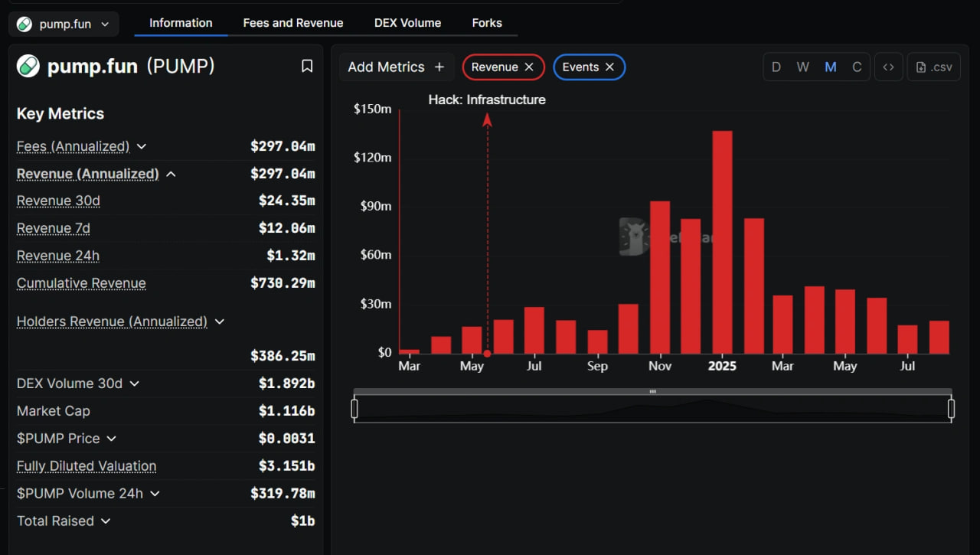Switch to the DEX Volume tab
This screenshot has height=555, width=980.
coord(407,23)
